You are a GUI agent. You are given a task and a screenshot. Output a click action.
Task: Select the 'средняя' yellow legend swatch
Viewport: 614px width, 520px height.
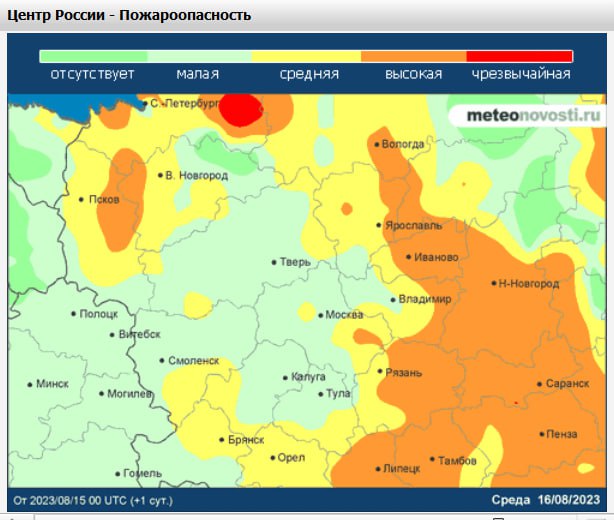[x=306, y=56]
